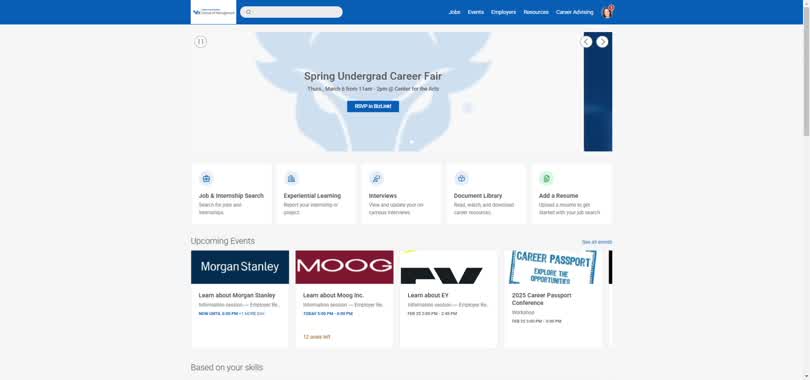Pause the banner carousel

200,42
